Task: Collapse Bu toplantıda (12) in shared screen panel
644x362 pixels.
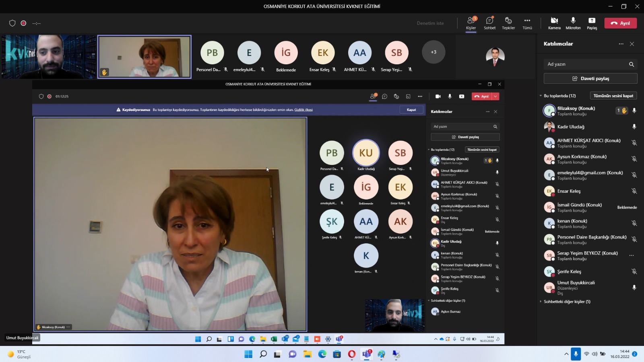Action: [429, 150]
